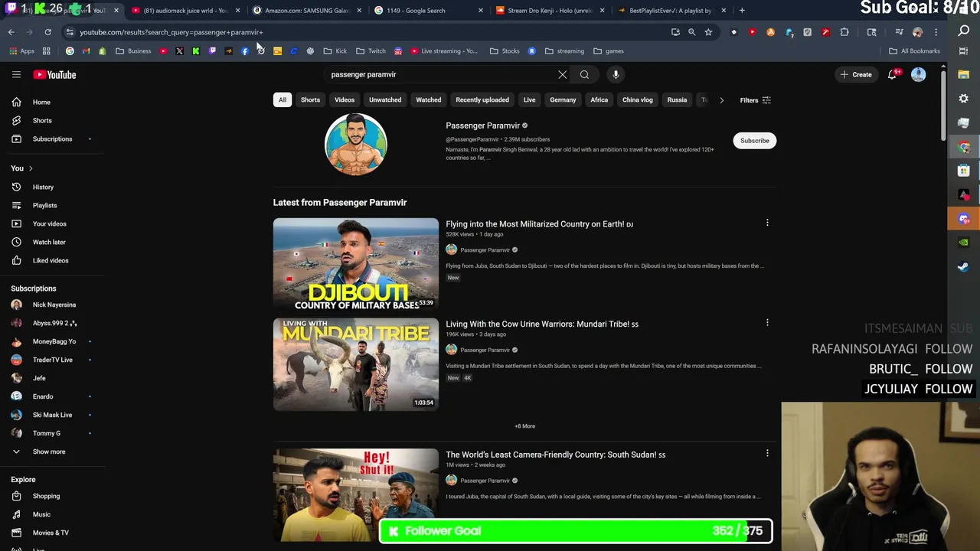Image resolution: width=980 pixels, height=551 pixels.
Task: Open the YouTube guide hamburger menu
Action: coord(16,74)
